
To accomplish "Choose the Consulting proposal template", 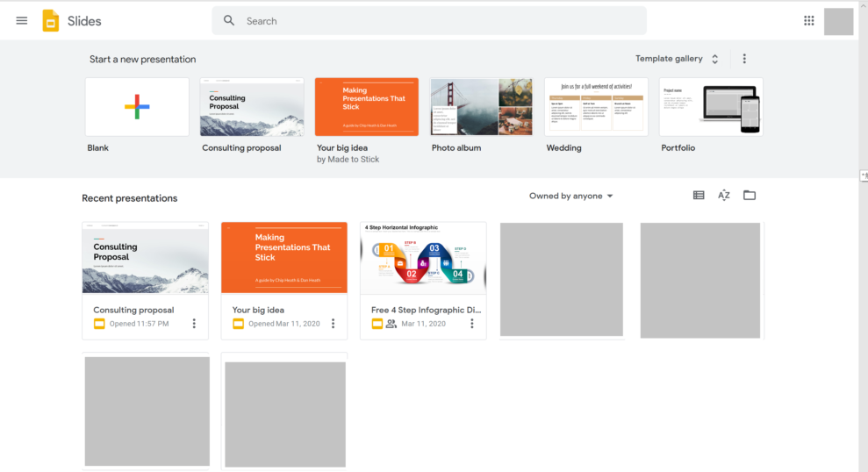I will [x=252, y=107].
